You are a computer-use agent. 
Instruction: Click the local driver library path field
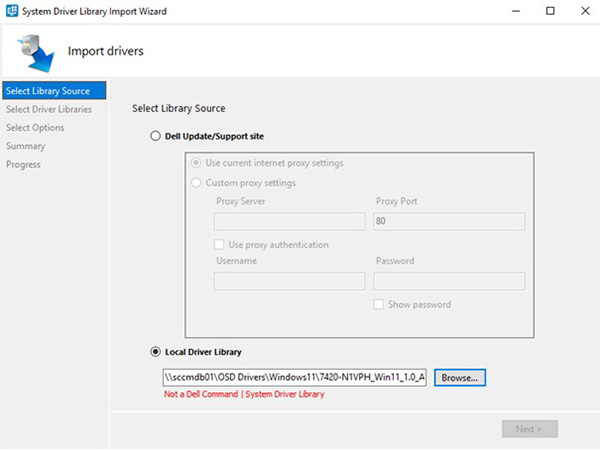295,378
